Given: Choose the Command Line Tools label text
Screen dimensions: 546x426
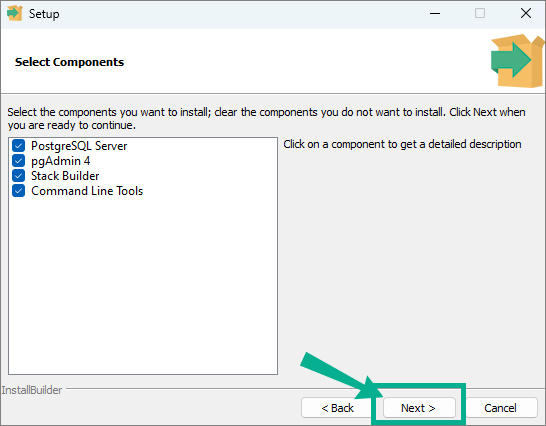Looking at the screenshot, I should tap(87, 191).
